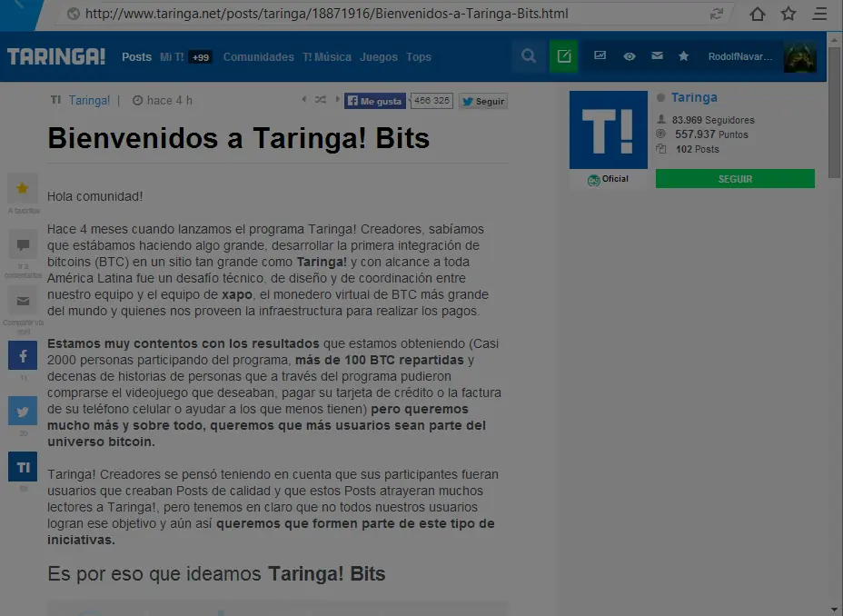843x616 pixels.
Task: Click the random post shuffle icon
Action: [x=321, y=99]
